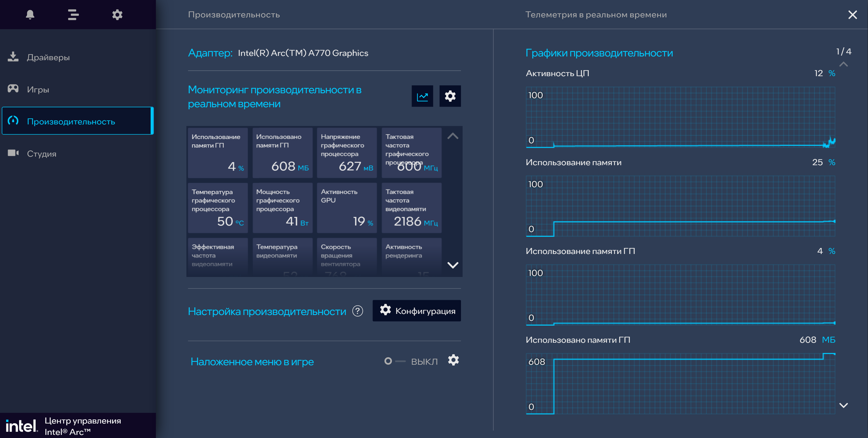Select the Активность GPU tile

tap(347, 208)
